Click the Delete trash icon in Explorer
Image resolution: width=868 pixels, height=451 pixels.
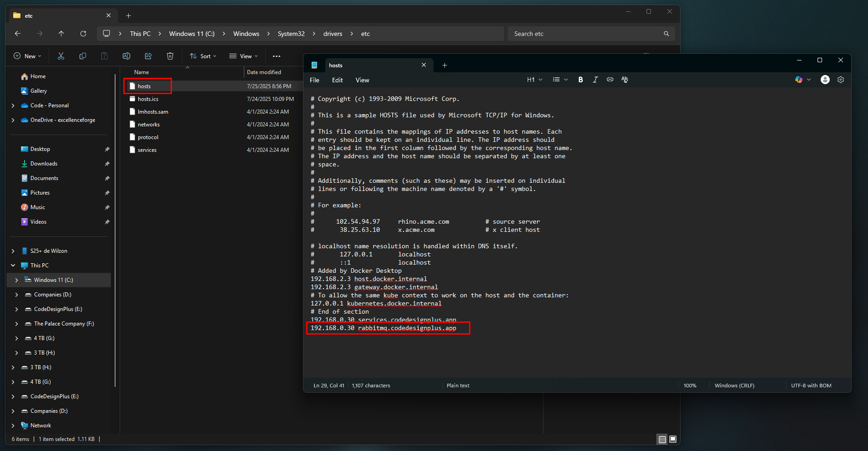[170, 56]
